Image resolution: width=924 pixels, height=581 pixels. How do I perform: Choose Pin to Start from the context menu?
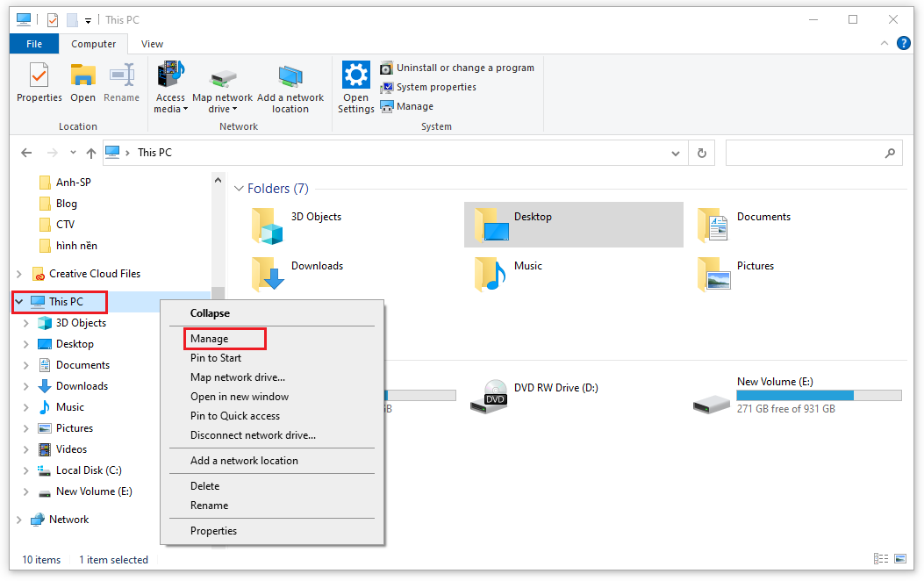[x=215, y=357]
